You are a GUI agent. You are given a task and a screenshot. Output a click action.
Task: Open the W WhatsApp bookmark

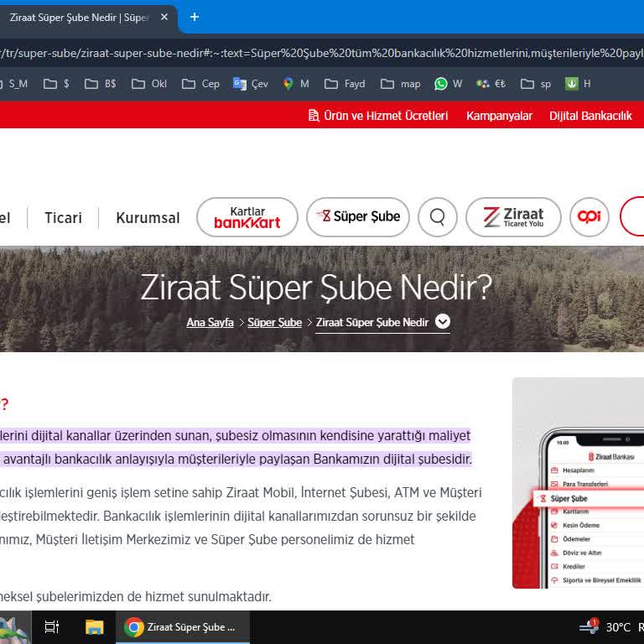click(449, 84)
